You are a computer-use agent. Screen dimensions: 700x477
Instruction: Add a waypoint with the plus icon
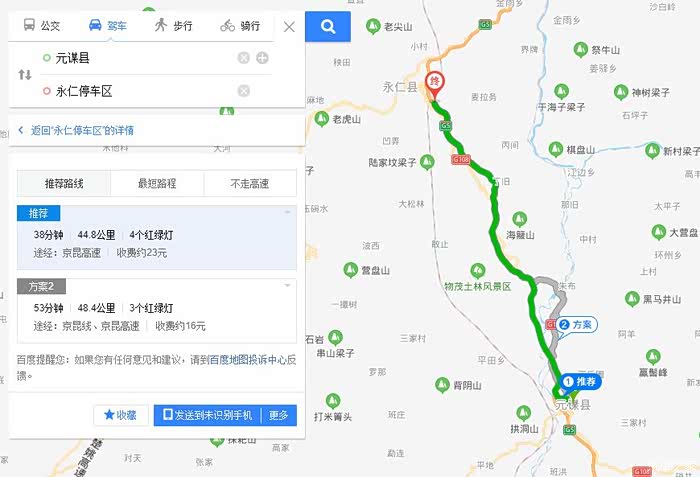pyautogui.click(x=262, y=58)
